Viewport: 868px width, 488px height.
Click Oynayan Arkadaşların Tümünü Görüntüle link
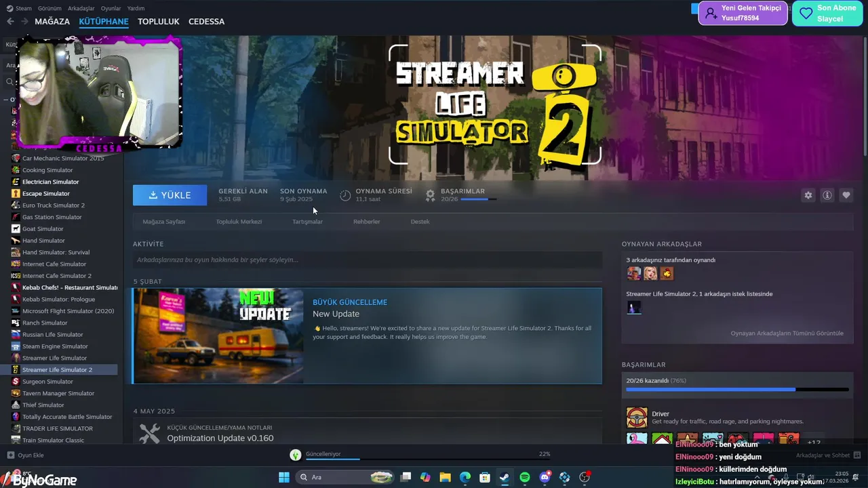tap(787, 333)
